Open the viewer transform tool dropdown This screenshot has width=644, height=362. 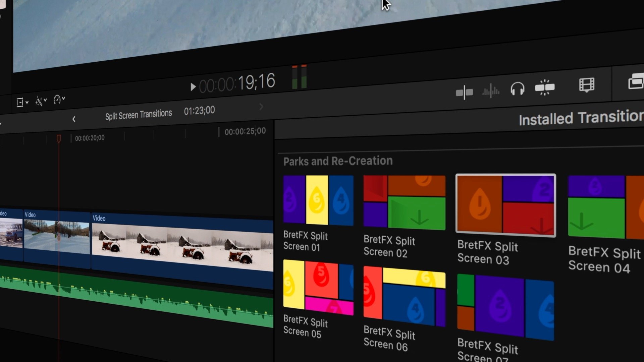pyautogui.click(x=22, y=102)
